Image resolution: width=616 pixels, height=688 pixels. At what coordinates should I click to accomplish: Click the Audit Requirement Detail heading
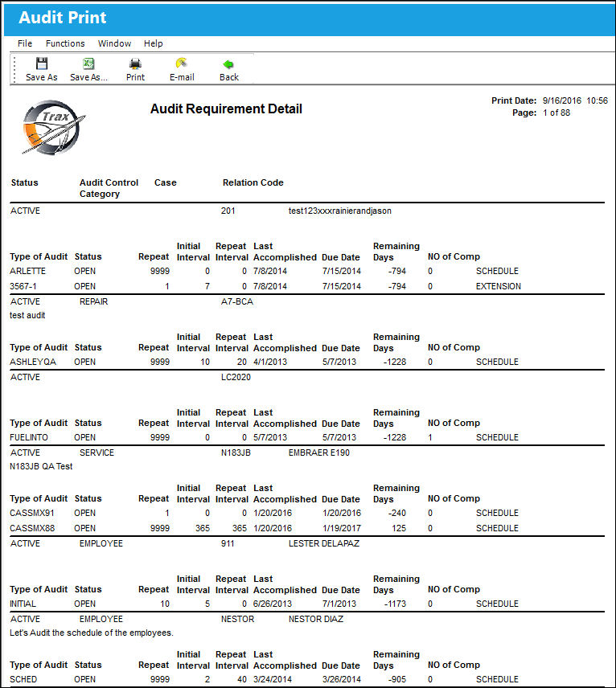tap(226, 109)
